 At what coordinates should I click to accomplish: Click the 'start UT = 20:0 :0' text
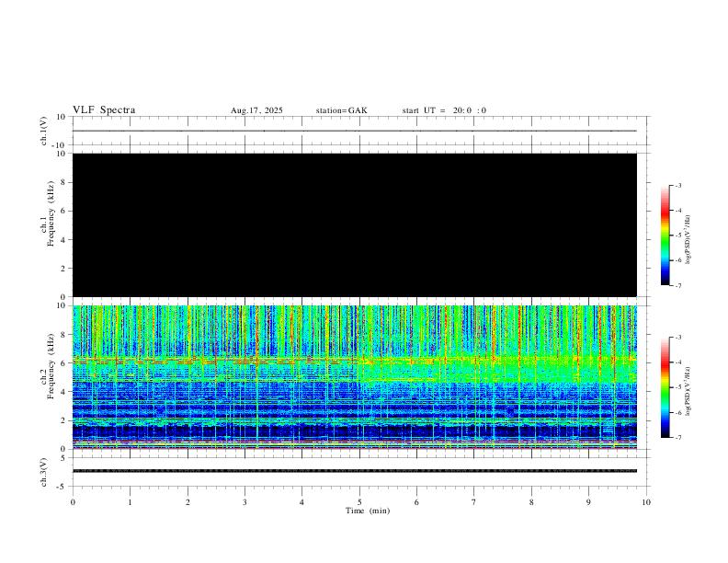tap(444, 110)
